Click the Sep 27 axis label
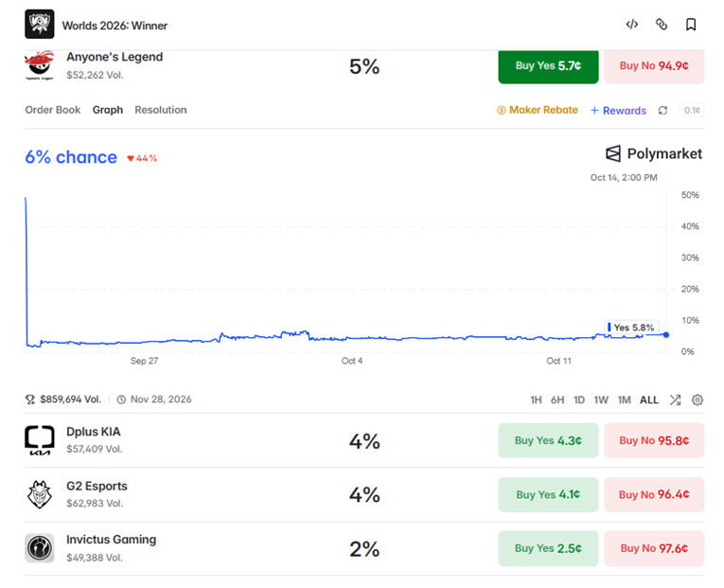 pos(144,361)
